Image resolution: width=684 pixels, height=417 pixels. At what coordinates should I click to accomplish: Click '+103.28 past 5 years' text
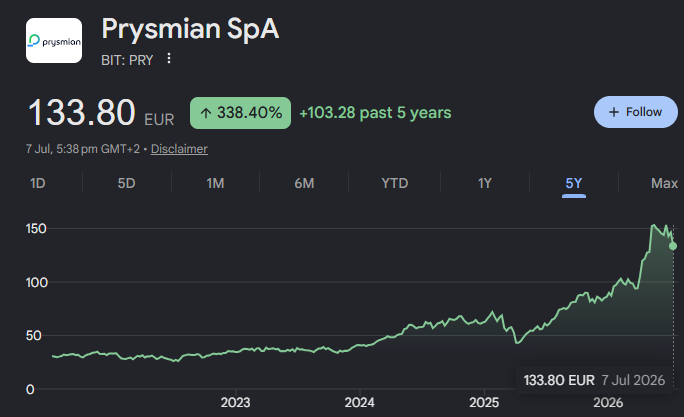click(375, 113)
